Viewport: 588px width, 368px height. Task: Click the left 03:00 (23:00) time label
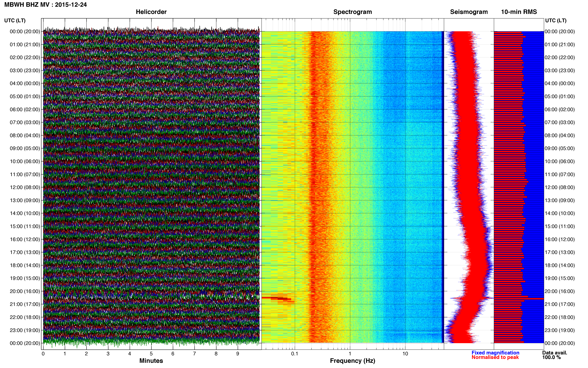coord(25,71)
